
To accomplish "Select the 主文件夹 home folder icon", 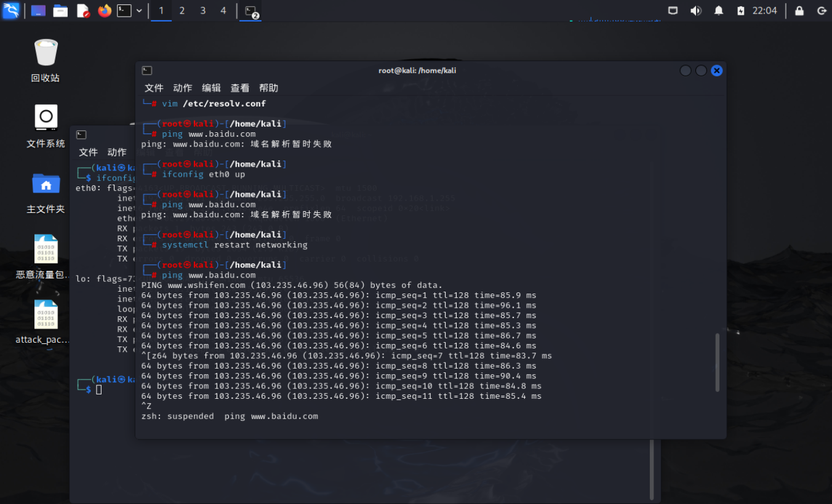I will pyautogui.click(x=46, y=193).
